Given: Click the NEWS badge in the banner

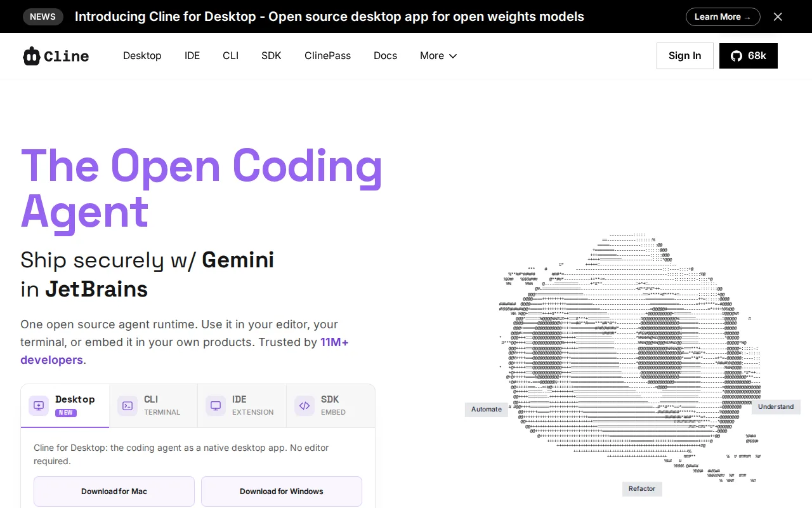Looking at the screenshot, I should coord(43,17).
